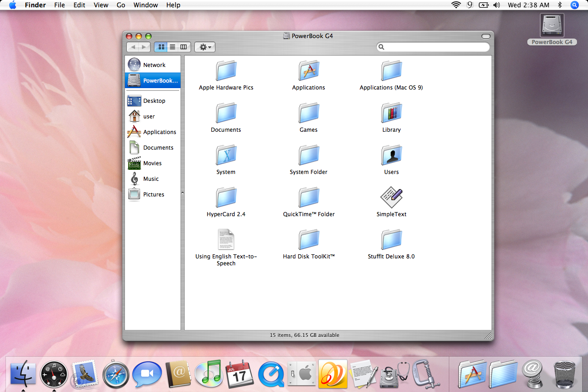Screen dimensions: 588x392
Task: Open Dashboard from the Dock
Action: pos(54,374)
